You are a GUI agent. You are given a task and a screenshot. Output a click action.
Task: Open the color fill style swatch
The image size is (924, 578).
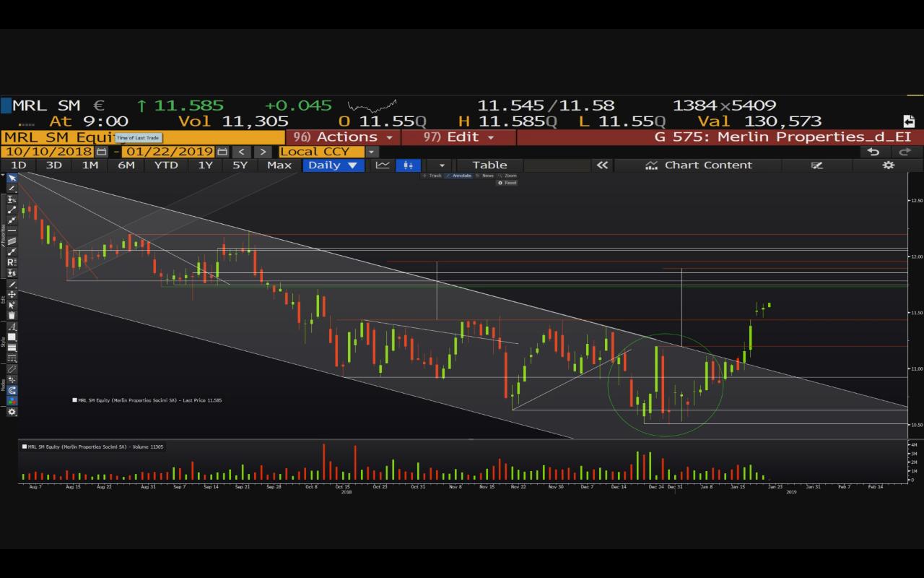pyautogui.click(x=12, y=337)
